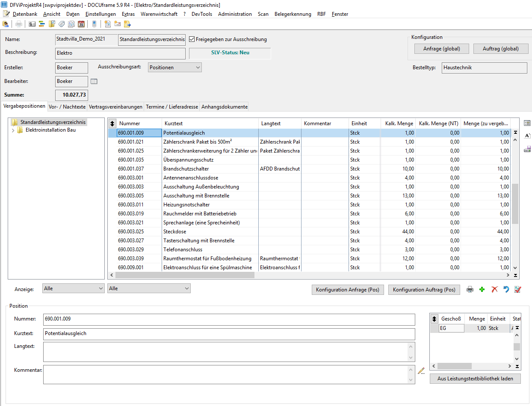Switch to Anhangsdokumente tab

click(224, 107)
